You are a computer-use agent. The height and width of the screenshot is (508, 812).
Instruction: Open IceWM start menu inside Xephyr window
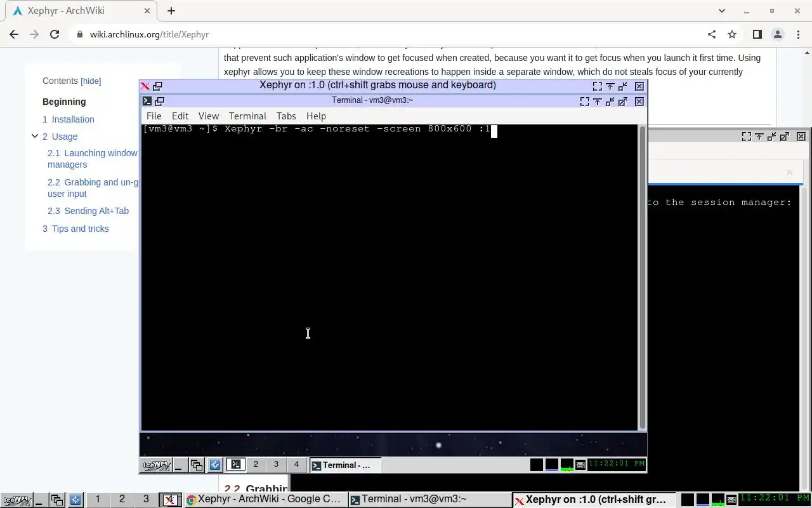click(x=156, y=465)
